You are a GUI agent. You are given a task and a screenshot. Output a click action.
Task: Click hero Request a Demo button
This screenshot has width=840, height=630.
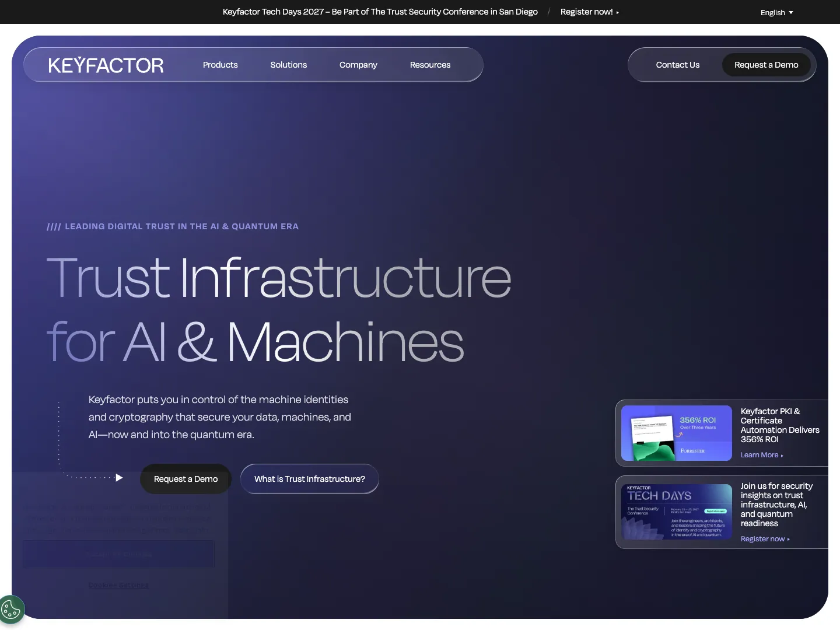[x=185, y=479]
